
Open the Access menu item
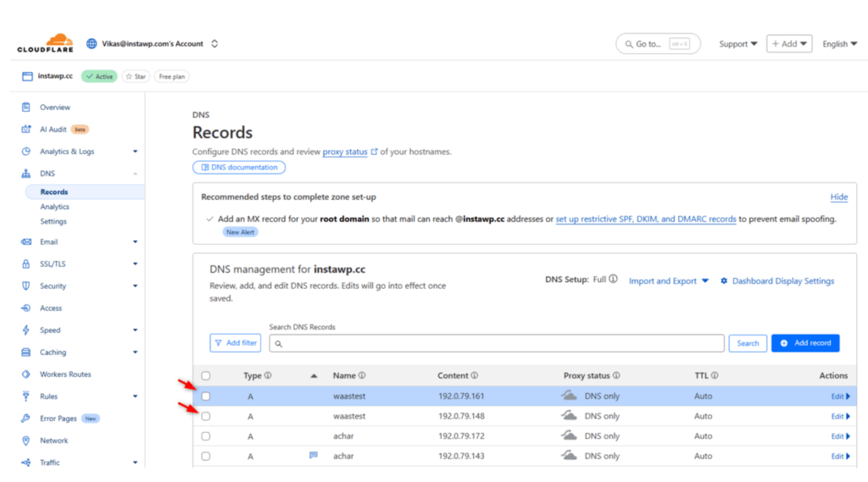(x=51, y=308)
